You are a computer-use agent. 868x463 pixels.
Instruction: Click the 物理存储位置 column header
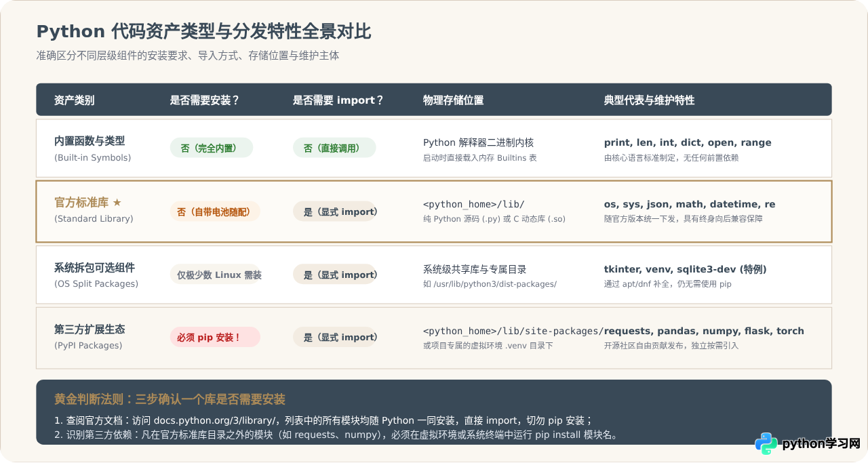pyautogui.click(x=454, y=100)
